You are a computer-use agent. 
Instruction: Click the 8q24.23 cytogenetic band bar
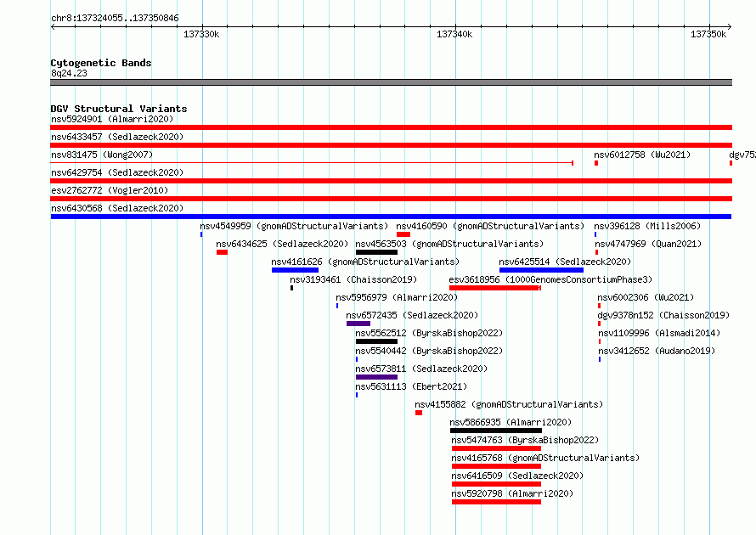click(x=391, y=82)
